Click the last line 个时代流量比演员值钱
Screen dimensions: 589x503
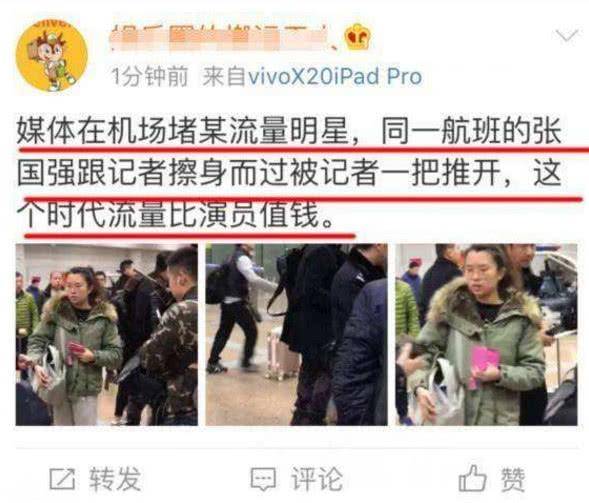point(175,215)
